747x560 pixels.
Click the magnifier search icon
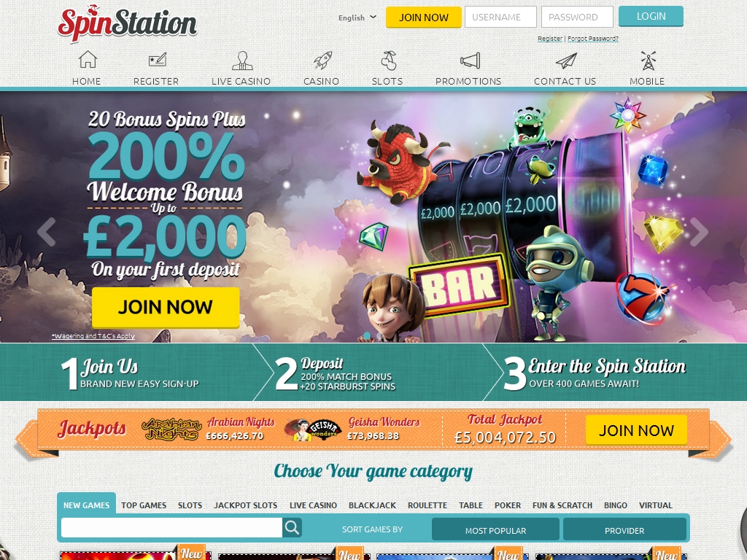pos(292,528)
